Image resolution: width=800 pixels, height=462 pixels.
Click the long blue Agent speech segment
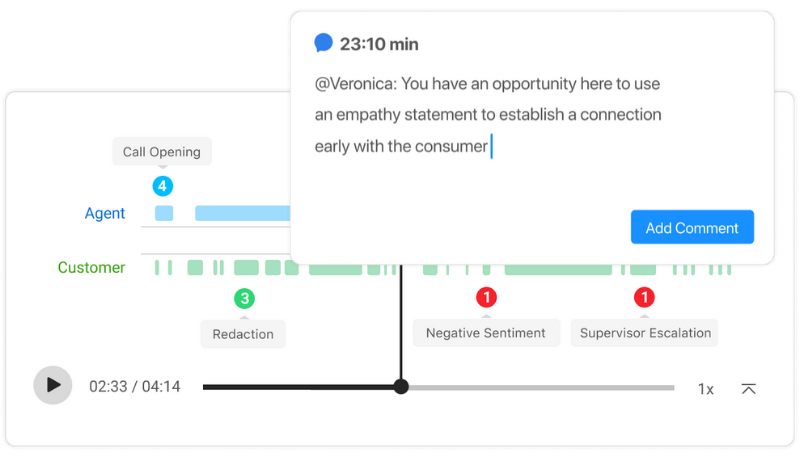click(x=242, y=213)
